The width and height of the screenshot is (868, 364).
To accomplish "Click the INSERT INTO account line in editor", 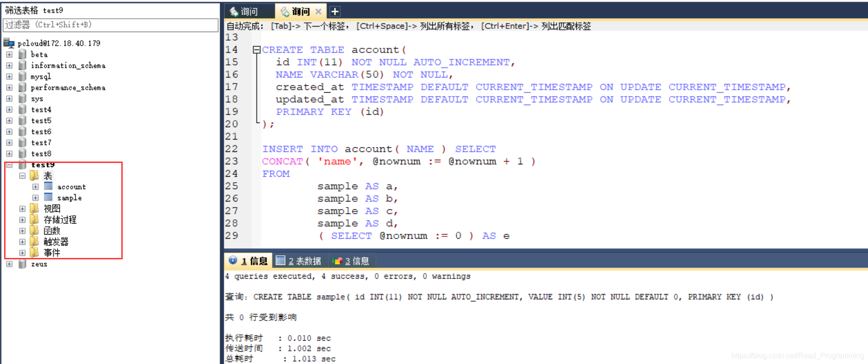I will tap(379, 149).
